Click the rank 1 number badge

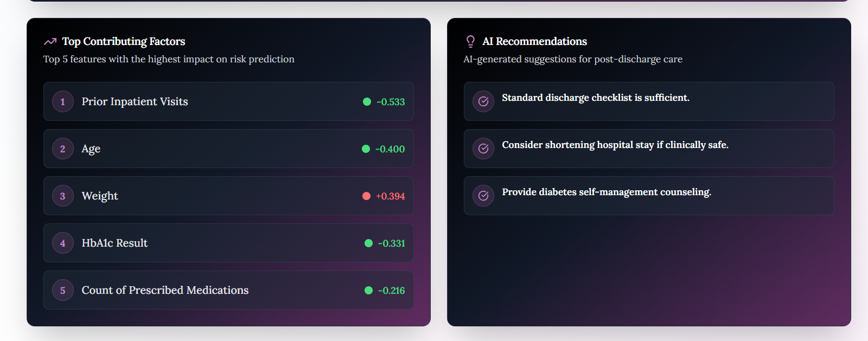63,101
